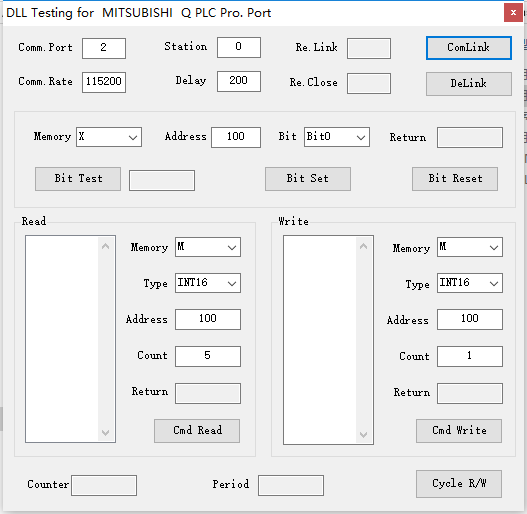Image resolution: width=527 pixels, height=514 pixels.
Task: Focus the Read Address field
Action: click(208, 319)
